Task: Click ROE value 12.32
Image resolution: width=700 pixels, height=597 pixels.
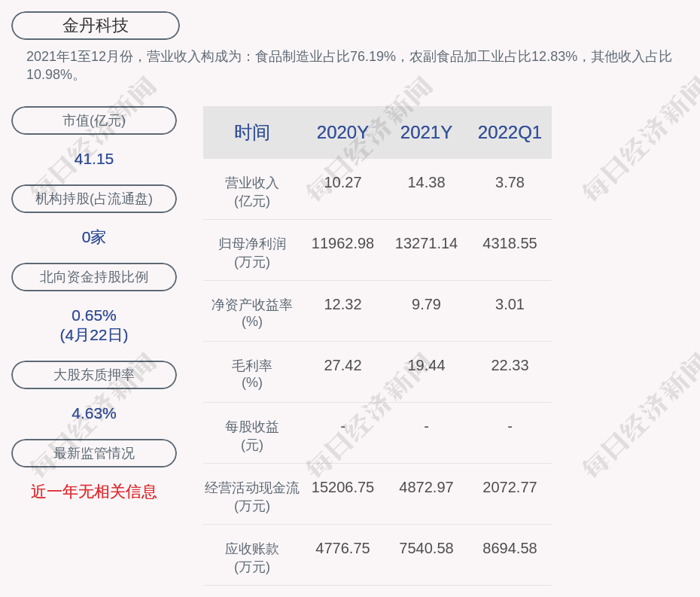Action: [342, 305]
